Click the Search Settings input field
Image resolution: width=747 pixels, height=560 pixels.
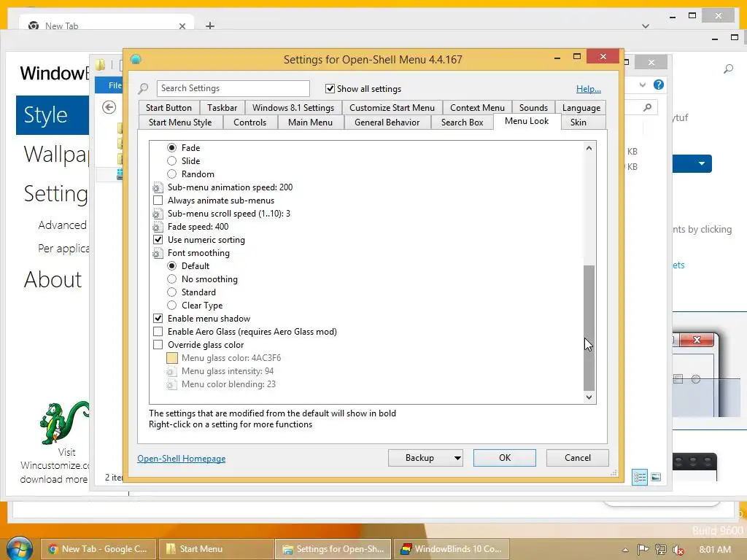click(233, 88)
